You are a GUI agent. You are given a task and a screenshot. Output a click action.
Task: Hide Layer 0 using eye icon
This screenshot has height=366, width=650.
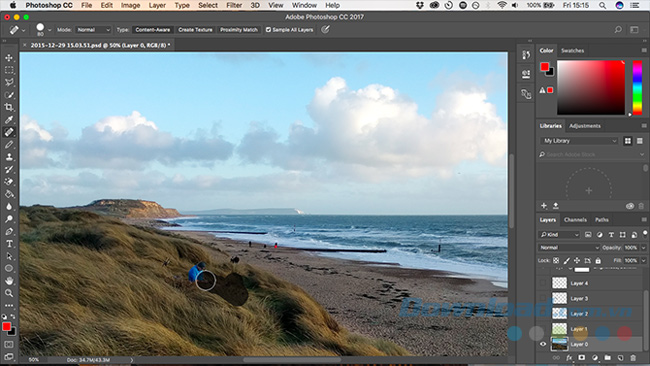pos(543,344)
